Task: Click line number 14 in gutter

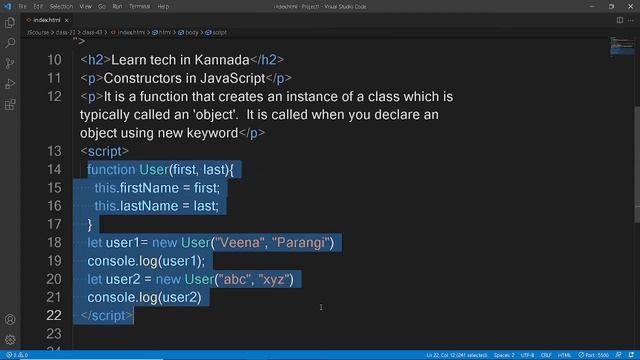Action: tap(54, 169)
